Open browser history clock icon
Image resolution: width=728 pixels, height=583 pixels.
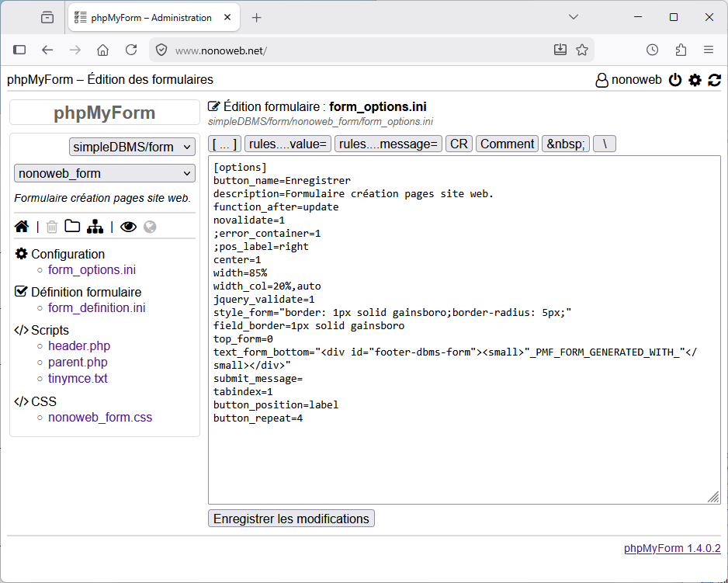(652, 50)
